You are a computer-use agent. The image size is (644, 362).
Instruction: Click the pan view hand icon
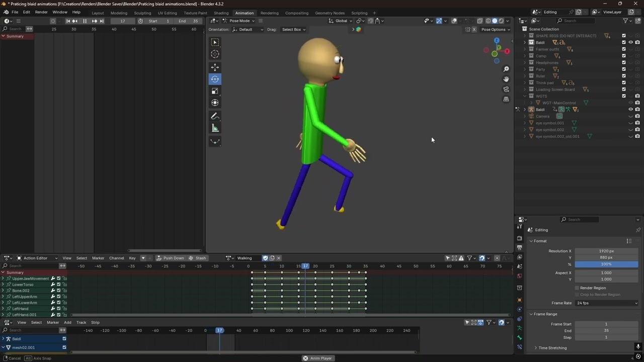506,79
